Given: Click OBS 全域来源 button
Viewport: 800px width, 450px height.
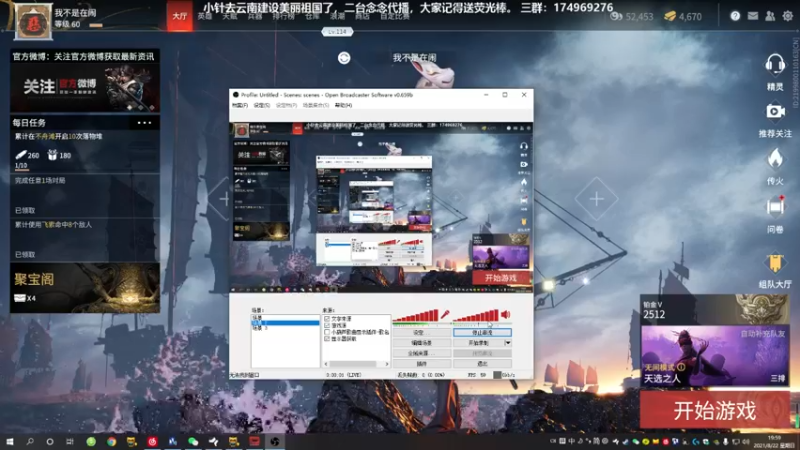Looking at the screenshot, I should (x=421, y=353).
